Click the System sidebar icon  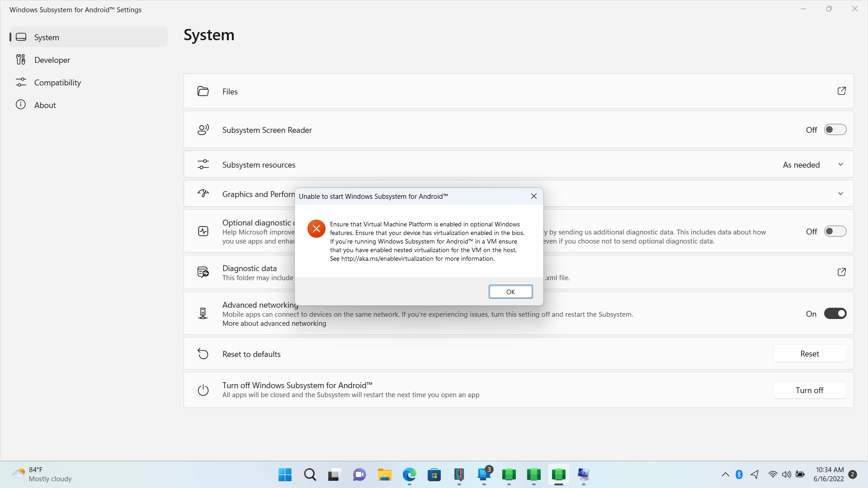tap(21, 36)
